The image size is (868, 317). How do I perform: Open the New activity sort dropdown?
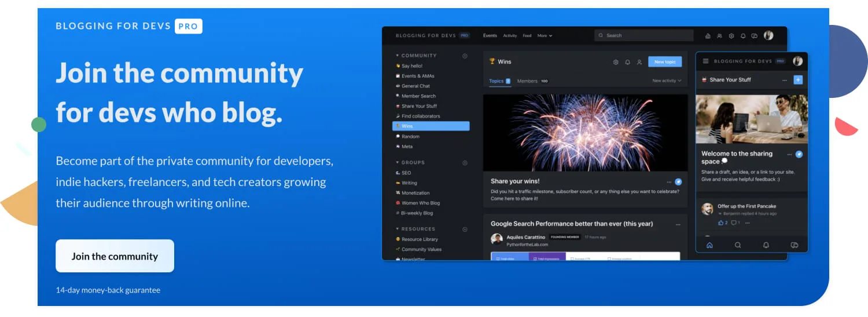667,81
